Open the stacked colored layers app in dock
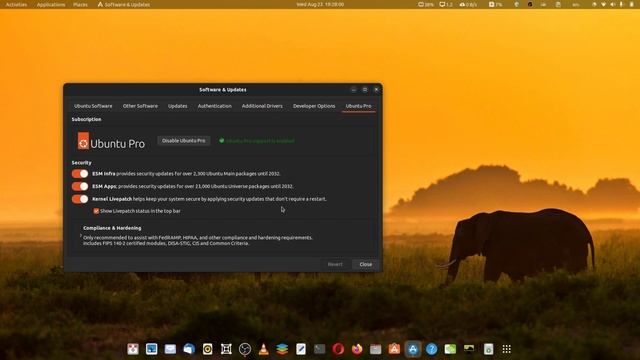The width and height of the screenshot is (640, 360). pyautogui.click(x=282, y=349)
